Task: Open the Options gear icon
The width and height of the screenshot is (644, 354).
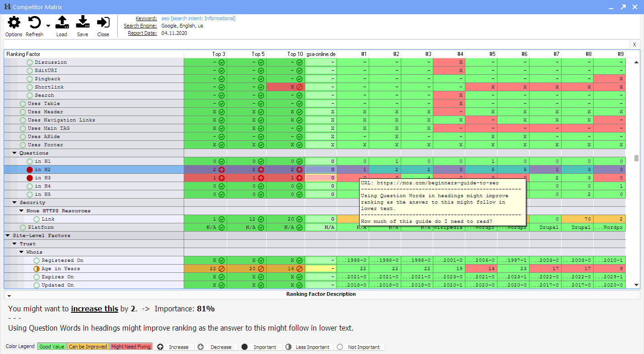Action: [x=14, y=22]
